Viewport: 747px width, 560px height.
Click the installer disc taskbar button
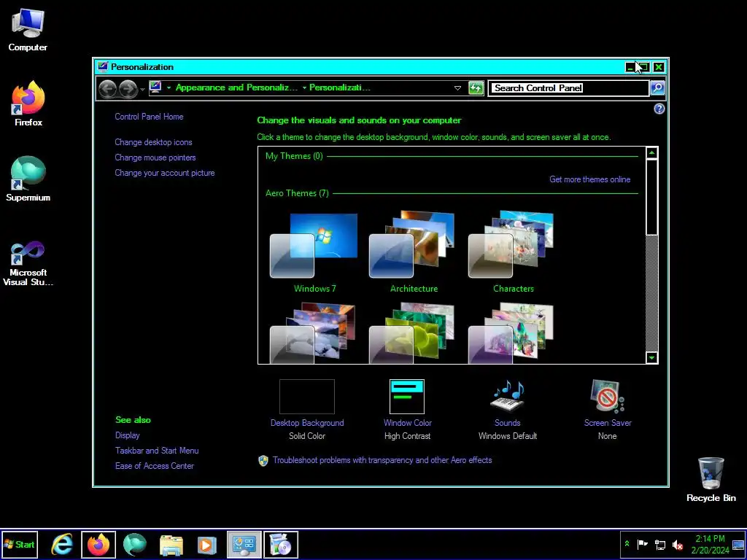[281, 545]
